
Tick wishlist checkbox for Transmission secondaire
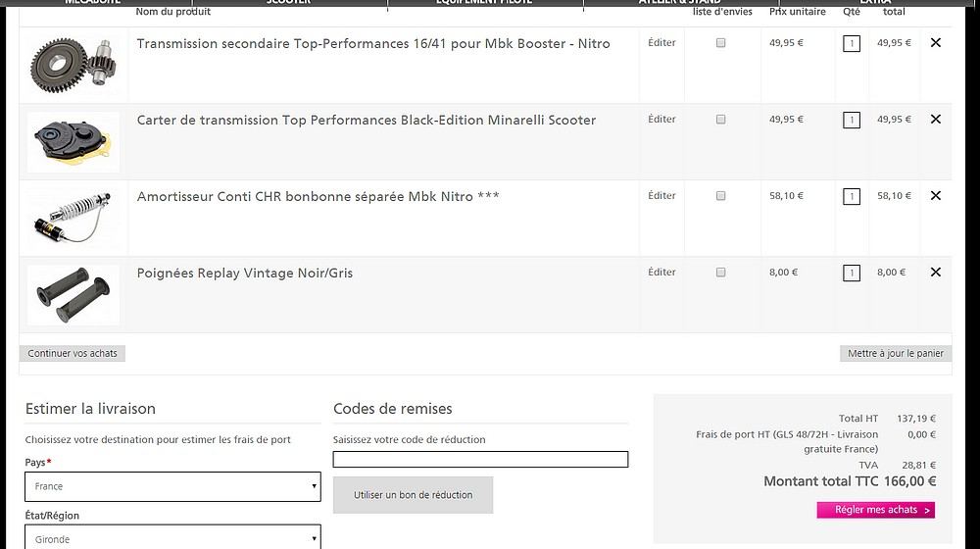(x=720, y=43)
